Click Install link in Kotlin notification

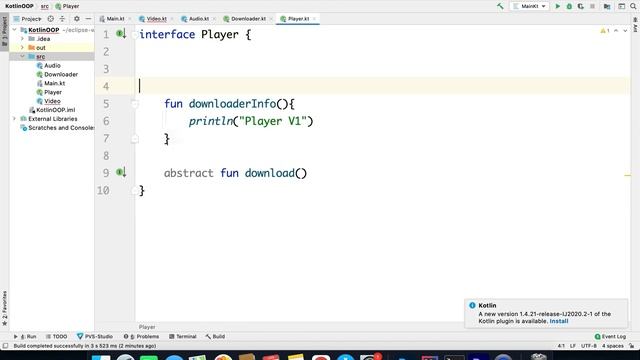tap(558, 321)
